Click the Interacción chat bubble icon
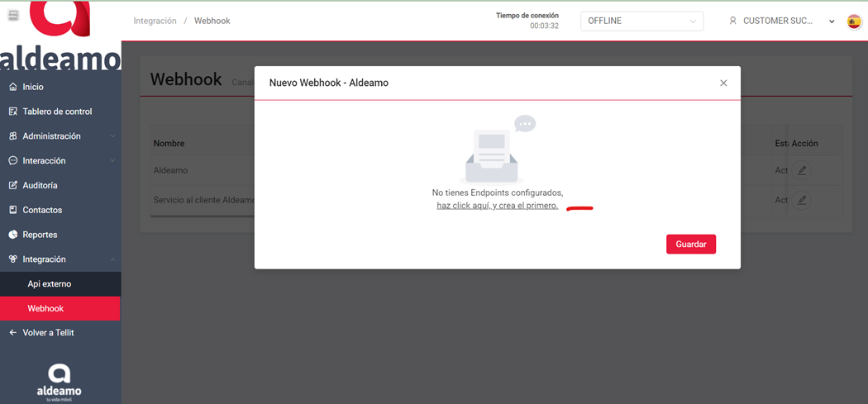The height and width of the screenshot is (404, 868). pos(13,160)
